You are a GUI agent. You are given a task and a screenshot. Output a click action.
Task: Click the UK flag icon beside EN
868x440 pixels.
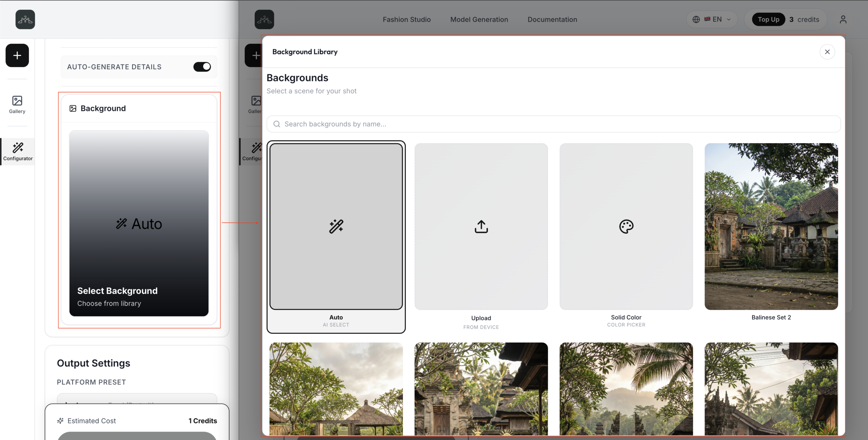pos(707,19)
